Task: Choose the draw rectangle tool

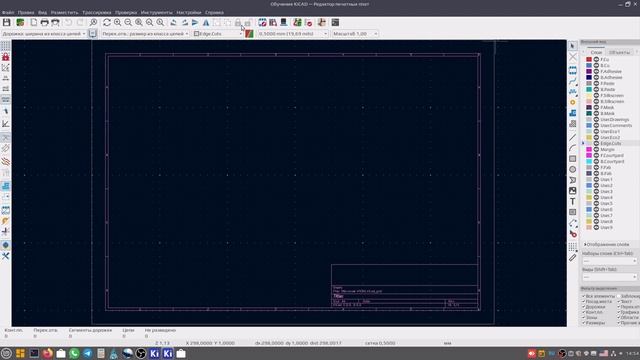Action: point(573,158)
